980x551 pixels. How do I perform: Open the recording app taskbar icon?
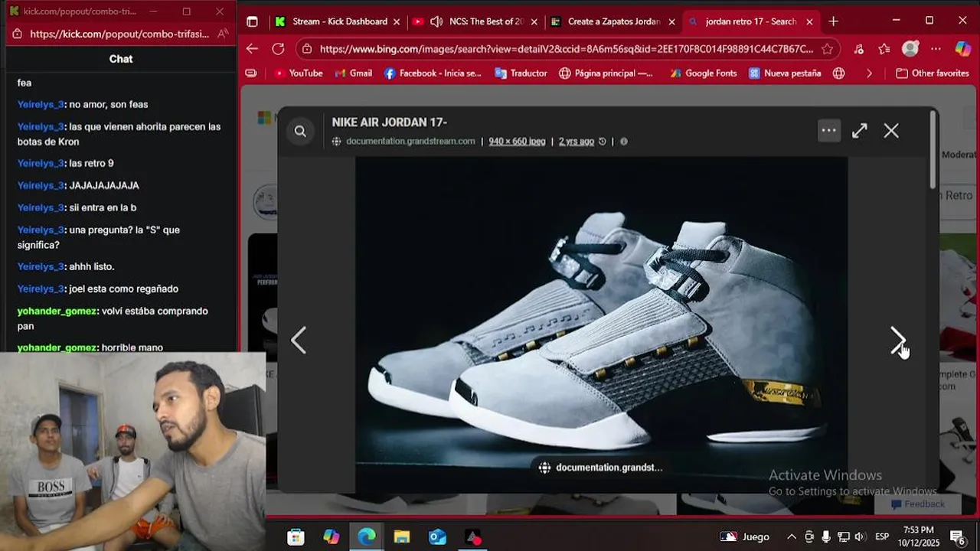[x=473, y=537]
